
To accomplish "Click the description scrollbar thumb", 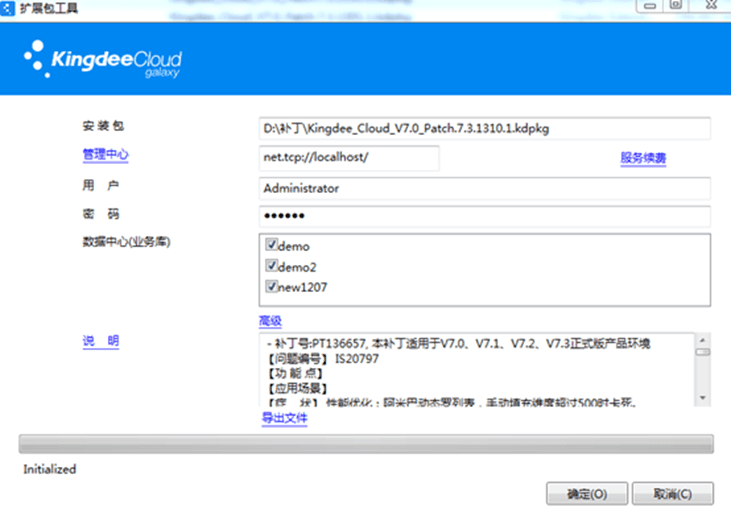I will 703,352.
